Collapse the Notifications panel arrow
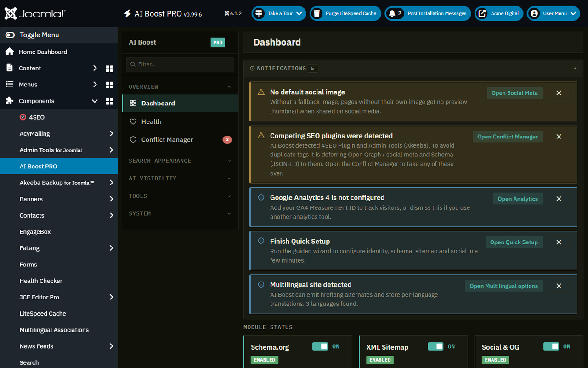Screen dimensions: 588x368 (575, 69)
